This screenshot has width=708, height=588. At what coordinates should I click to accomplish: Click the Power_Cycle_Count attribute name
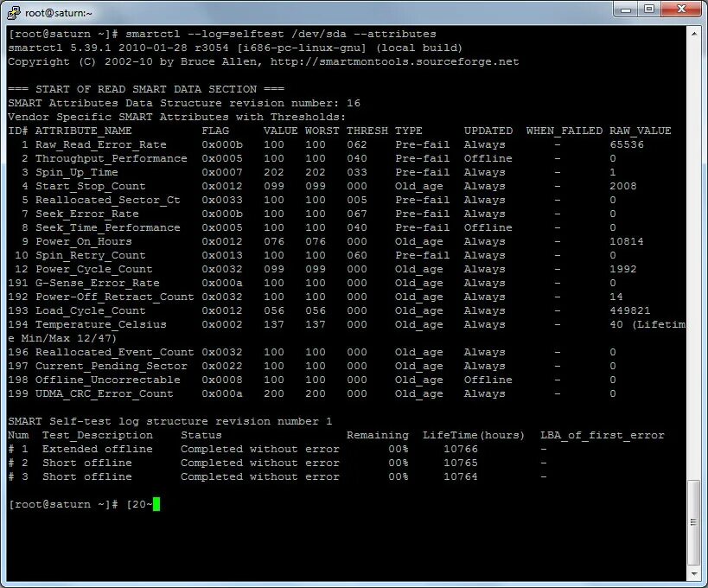tap(94, 269)
